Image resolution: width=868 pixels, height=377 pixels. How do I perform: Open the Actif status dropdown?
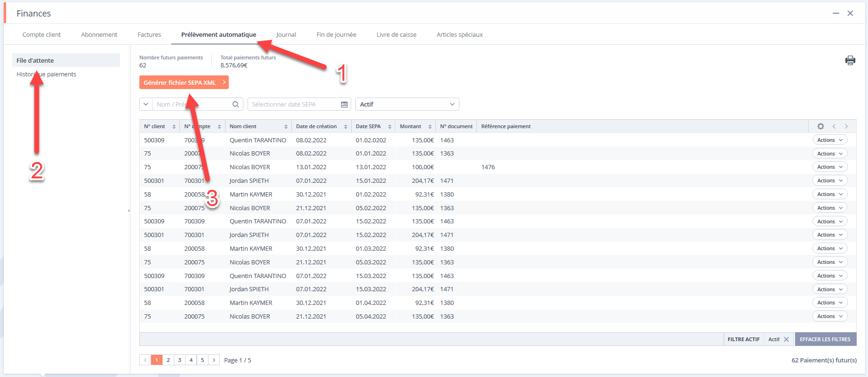tap(407, 104)
